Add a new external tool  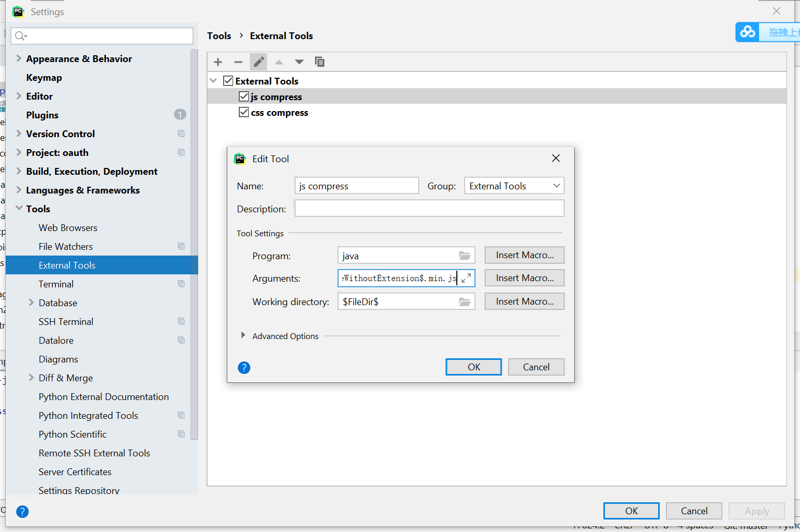click(217, 62)
